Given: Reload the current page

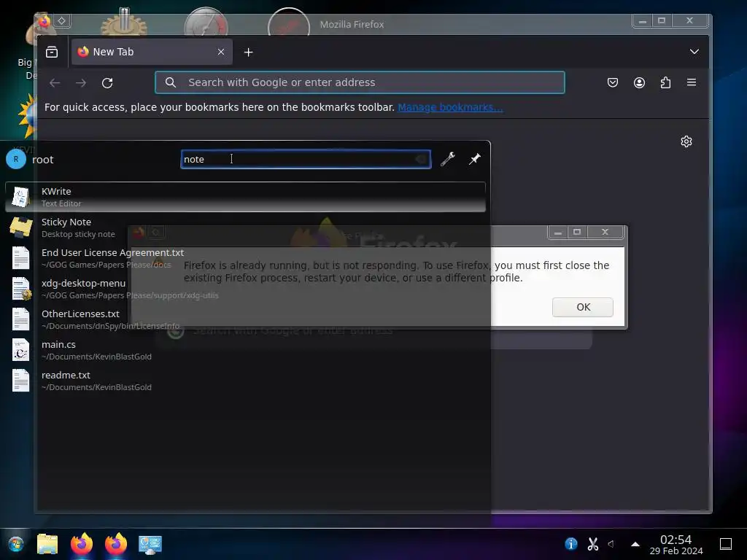Looking at the screenshot, I should (107, 83).
